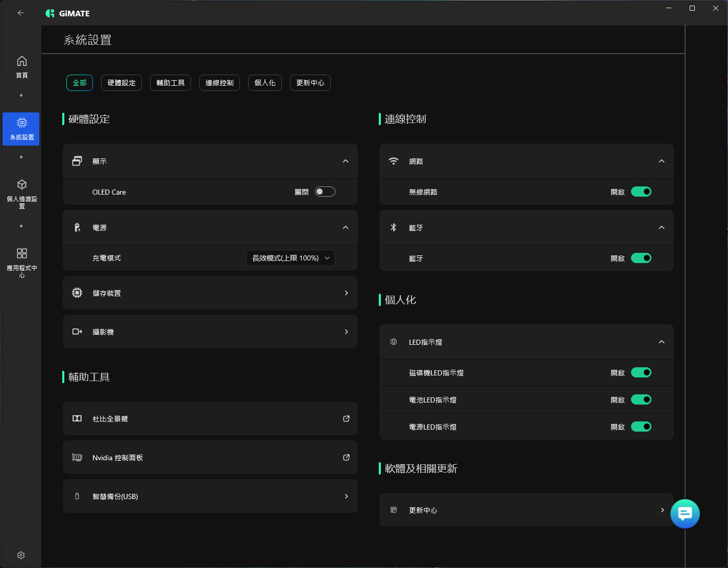Open the blue chat support bubble
The height and width of the screenshot is (568, 728).
pyautogui.click(x=685, y=513)
